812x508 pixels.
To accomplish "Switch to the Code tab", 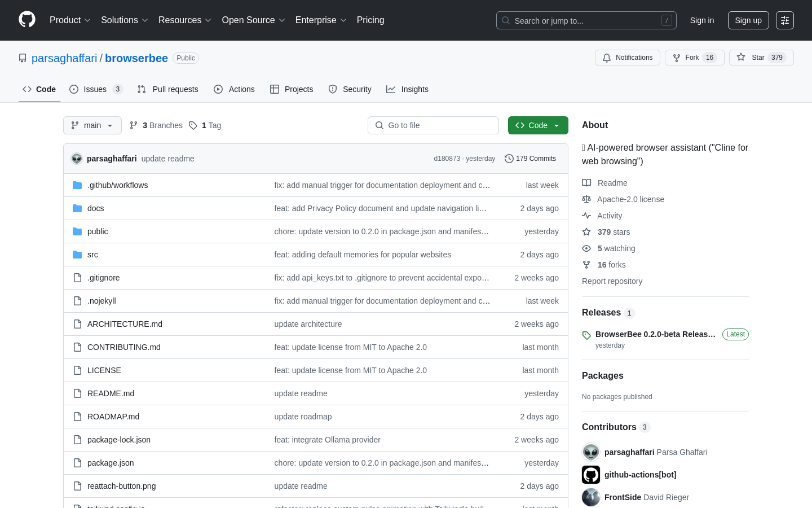I will (39, 89).
